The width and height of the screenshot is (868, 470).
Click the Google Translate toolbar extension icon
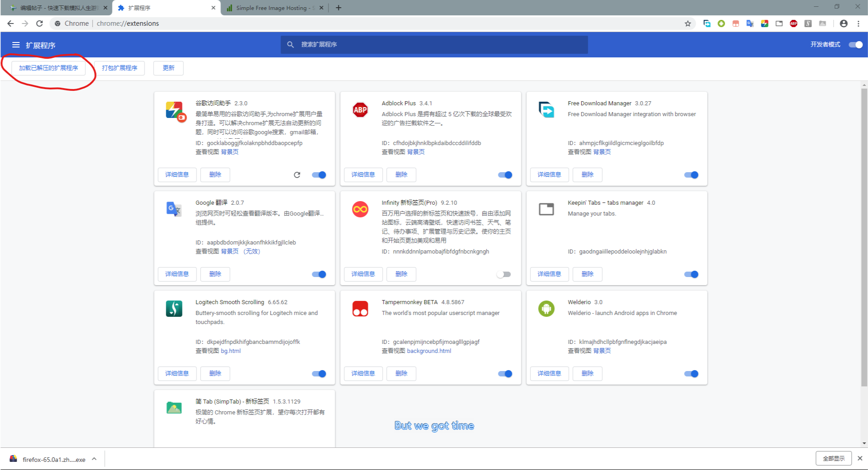pos(750,23)
